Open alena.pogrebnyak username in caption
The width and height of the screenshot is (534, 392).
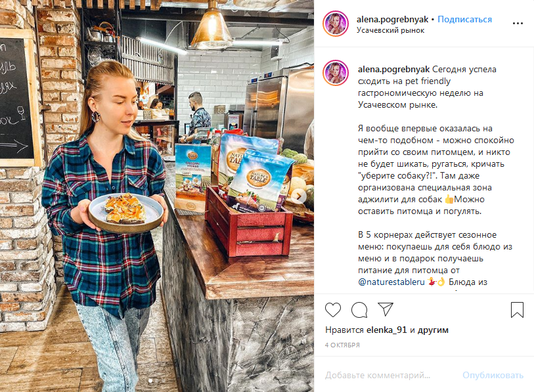[x=393, y=69]
